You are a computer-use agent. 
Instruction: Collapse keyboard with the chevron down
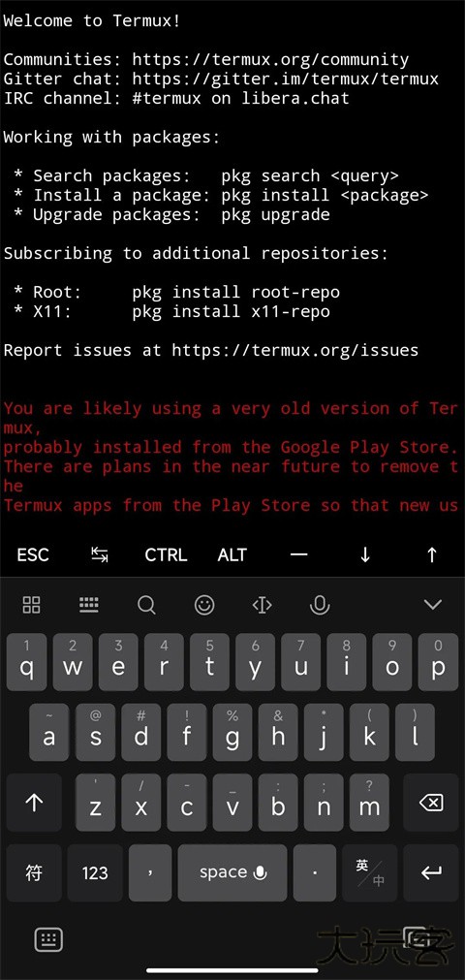tap(433, 604)
